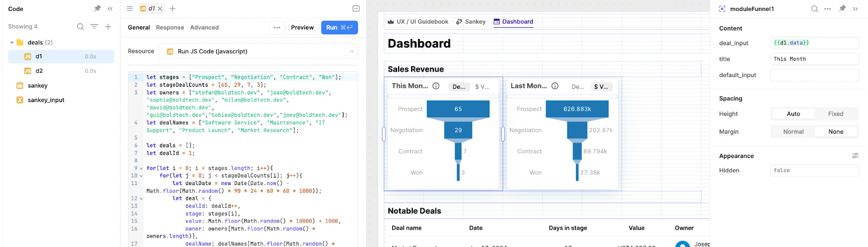Image resolution: width=868 pixels, height=247 pixels.
Task: Click the deals folder icon
Action: [x=20, y=42]
